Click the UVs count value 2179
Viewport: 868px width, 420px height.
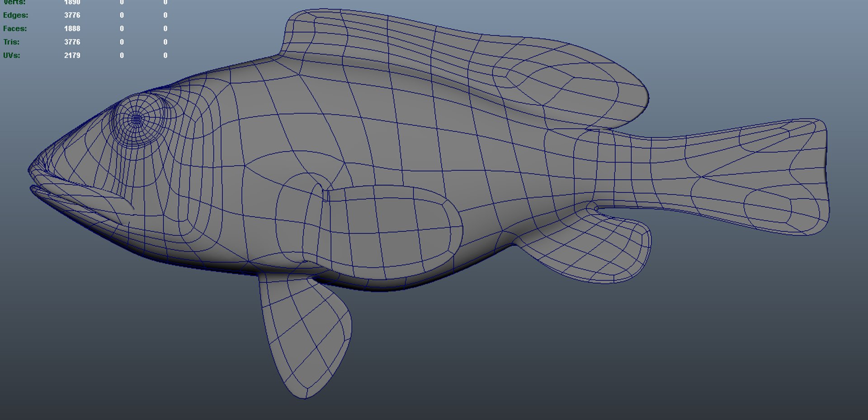[x=72, y=55]
